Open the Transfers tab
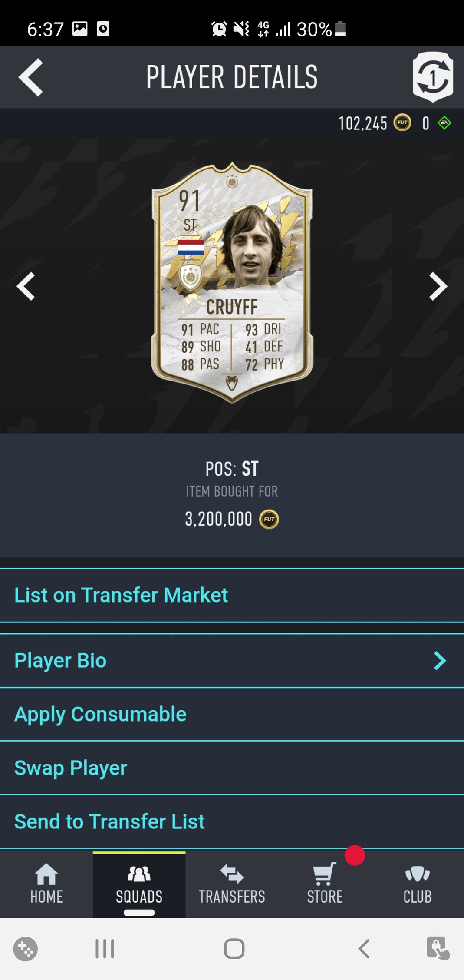 232,884
